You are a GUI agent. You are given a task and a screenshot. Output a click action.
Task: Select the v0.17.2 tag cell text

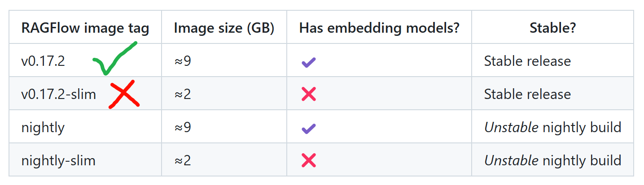coord(43,61)
